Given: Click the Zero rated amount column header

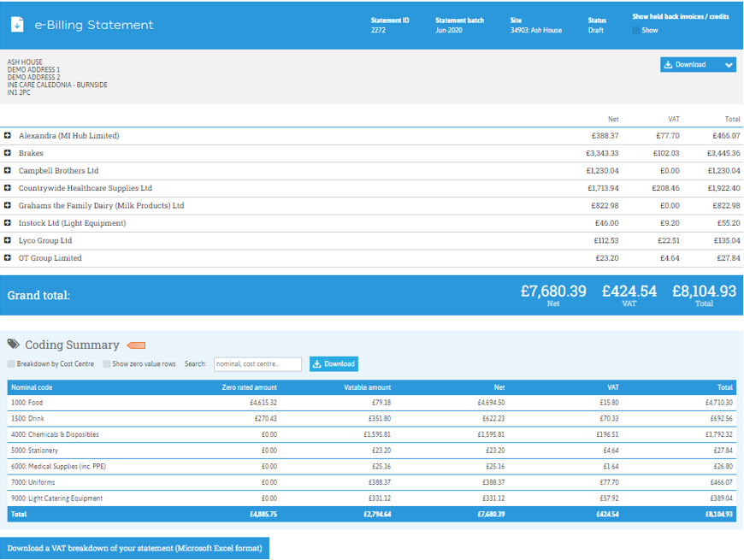Looking at the screenshot, I should pos(249,387).
